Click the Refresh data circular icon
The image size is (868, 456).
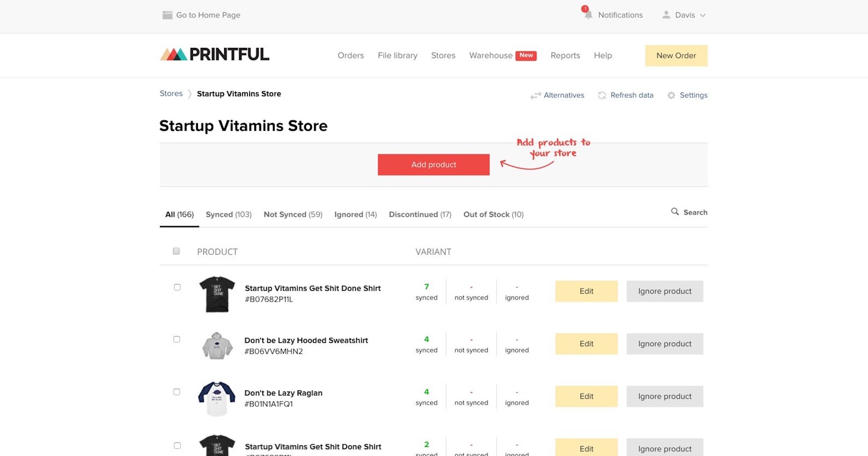pyautogui.click(x=602, y=95)
